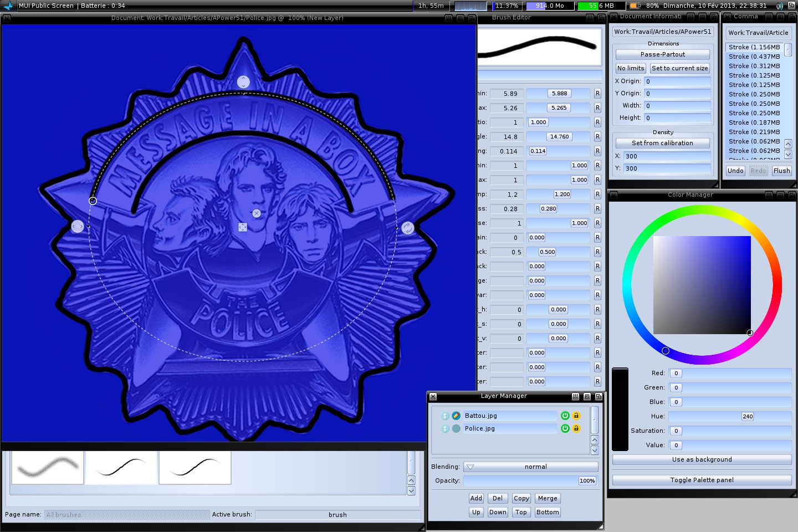Reset the 0.500 parameter with R button
Image resolution: width=798 pixels, height=532 pixels.
click(597, 252)
